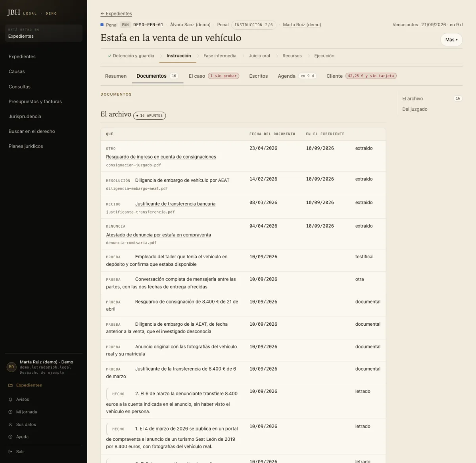Click the INSTRUCCIÓN 2/6 badge

point(253,25)
